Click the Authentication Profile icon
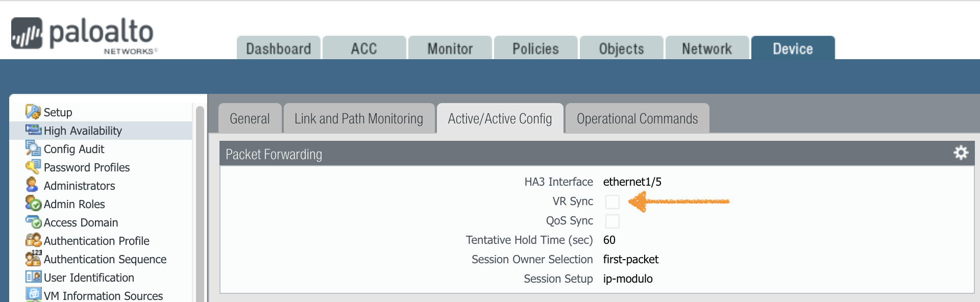Image resolution: width=980 pixels, height=302 pixels. pyautogui.click(x=33, y=240)
